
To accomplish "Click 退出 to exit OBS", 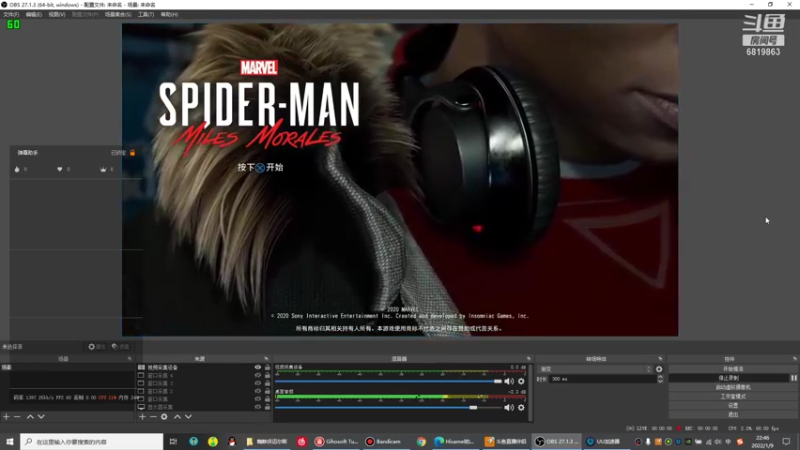I will coord(733,415).
